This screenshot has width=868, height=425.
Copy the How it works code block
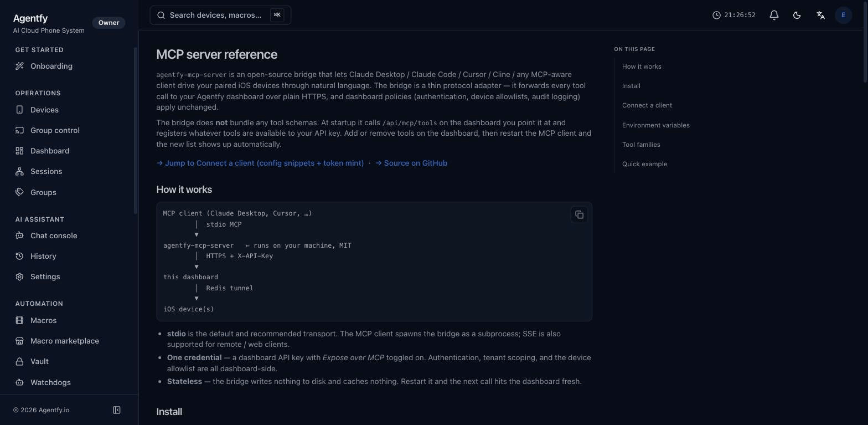pyautogui.click(x=579, y=215)
